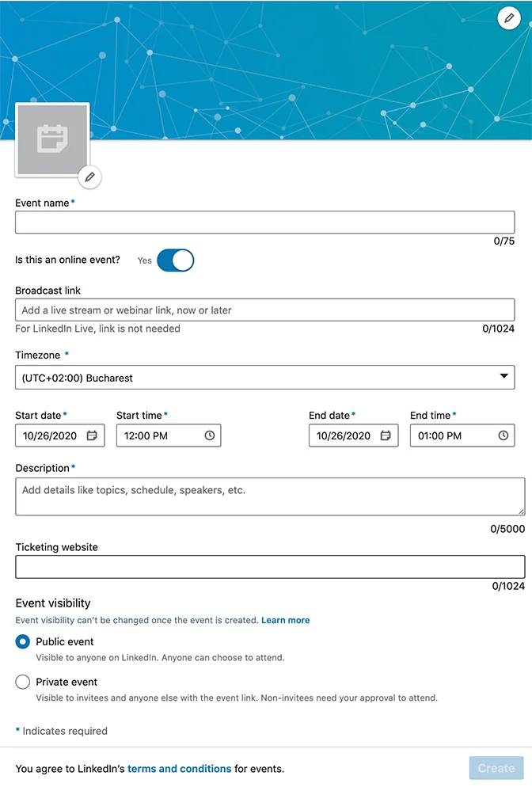This screenshot has width=532, height=791.
Task: Click the Start time 12:00 PM field
Action: (158, 435)
